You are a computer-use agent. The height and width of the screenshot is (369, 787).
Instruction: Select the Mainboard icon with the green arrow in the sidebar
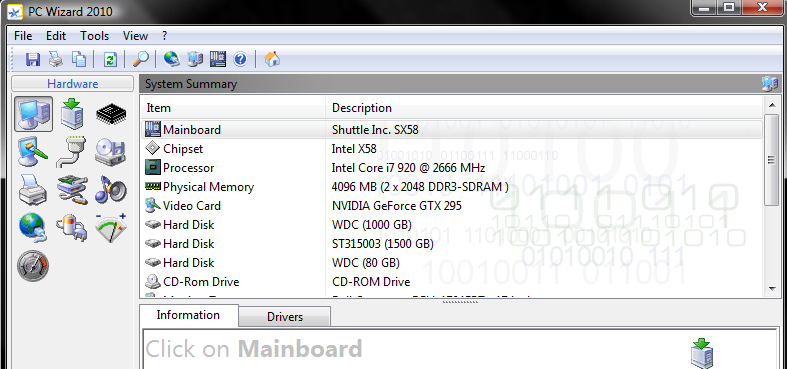coord(72,114)
